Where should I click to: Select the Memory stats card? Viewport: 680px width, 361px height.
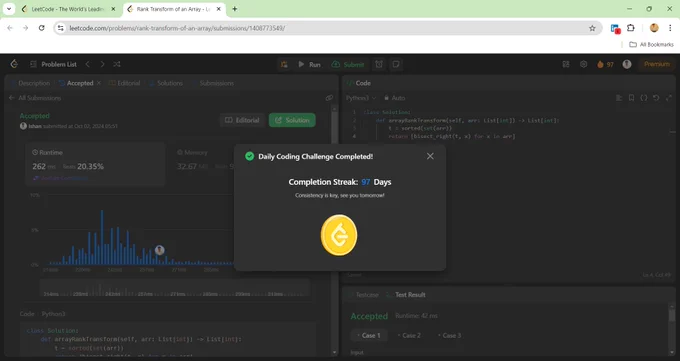(x=202, y=164)
